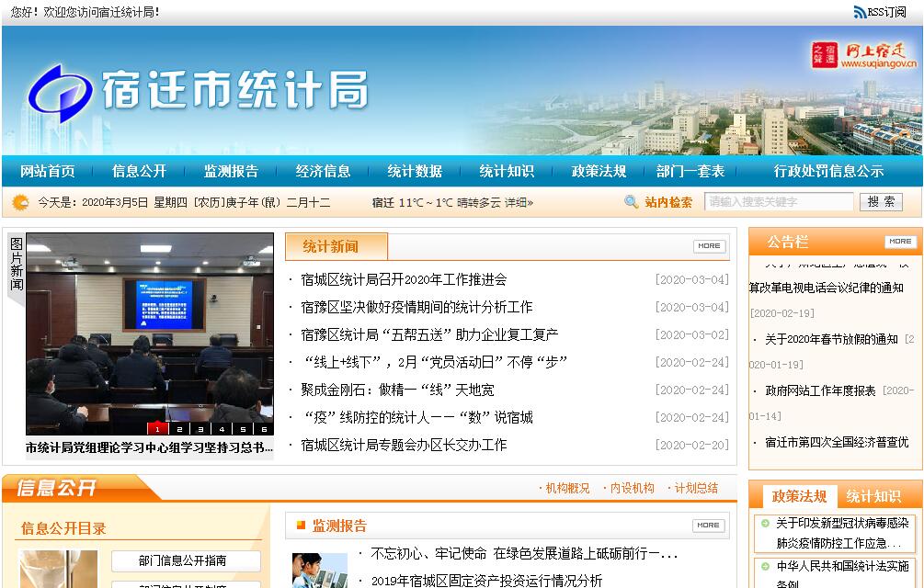Open the 统计数据 navigation menu
This screenshot has width=924, height=588.
coord(415,171)
